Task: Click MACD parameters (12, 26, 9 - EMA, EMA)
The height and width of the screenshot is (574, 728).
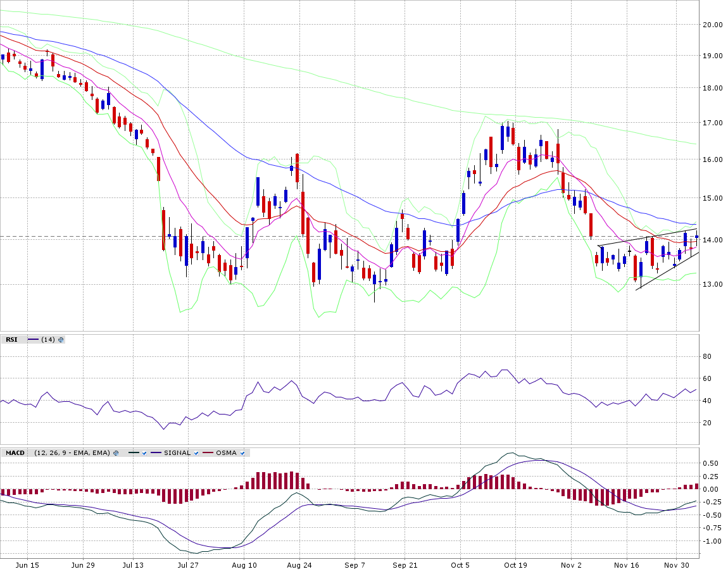Action: (x=72, y=453)
